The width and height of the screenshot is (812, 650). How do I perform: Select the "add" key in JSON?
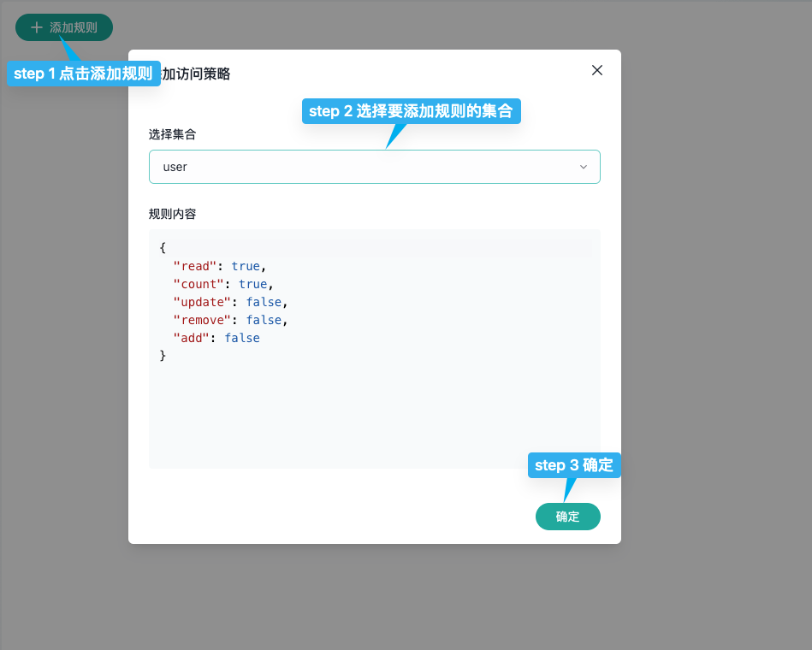click(192, 338)
